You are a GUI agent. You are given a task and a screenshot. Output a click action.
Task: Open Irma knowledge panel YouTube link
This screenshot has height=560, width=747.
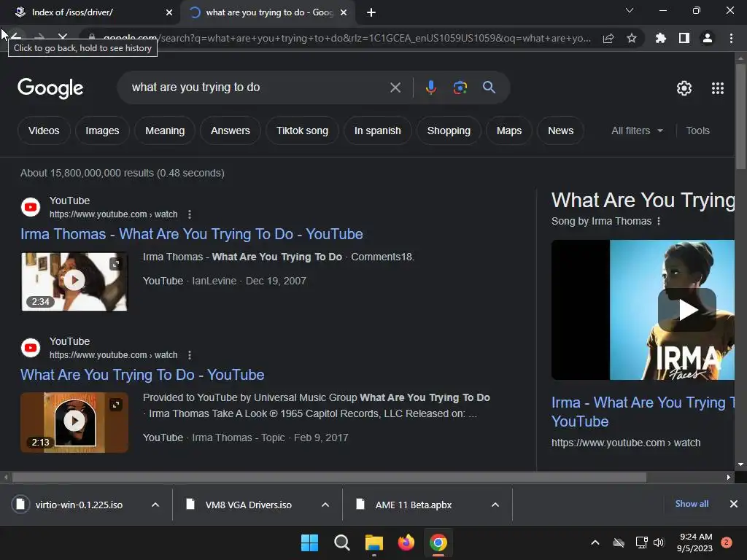[x=642, y=412]
